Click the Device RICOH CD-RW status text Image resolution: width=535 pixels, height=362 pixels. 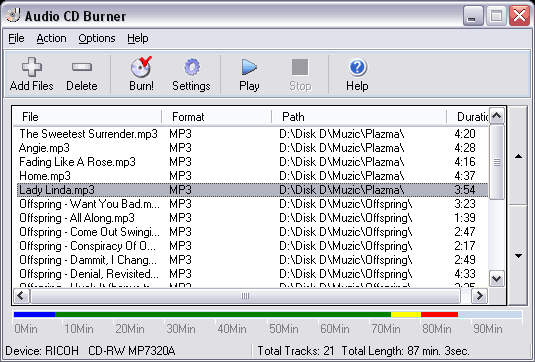click(x=90, y=350)
